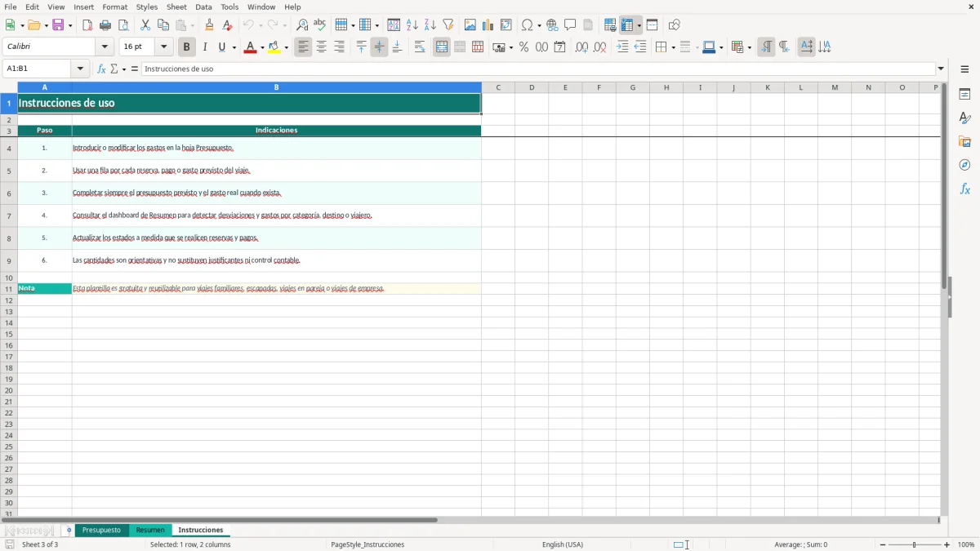Sort ascending A to Z
This screenshot has height=551, width=980.
tap(412, 25)
